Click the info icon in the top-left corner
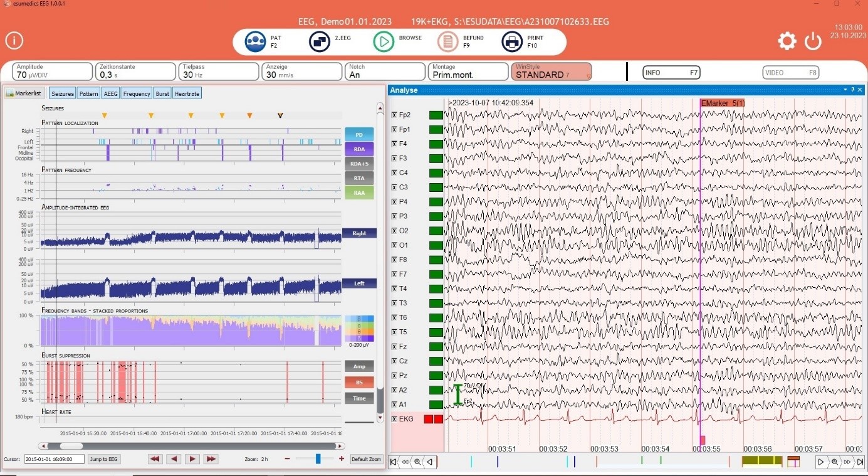Viewport: 868px width, 476px height. pos(14,40)
